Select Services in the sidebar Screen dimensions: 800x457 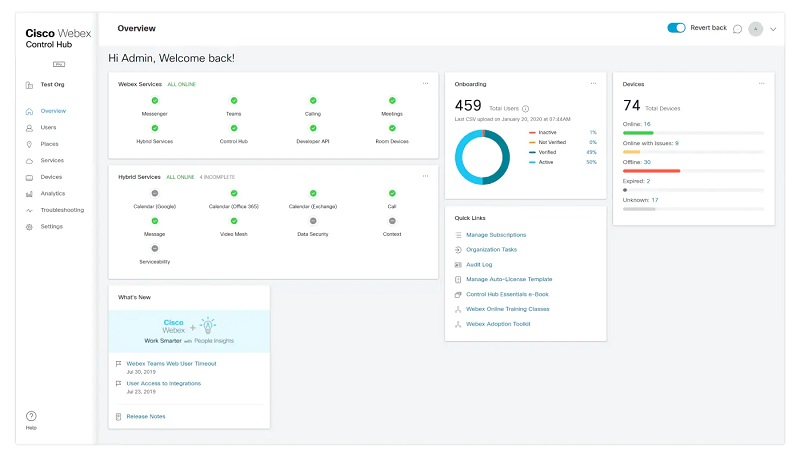coord(52,160)
